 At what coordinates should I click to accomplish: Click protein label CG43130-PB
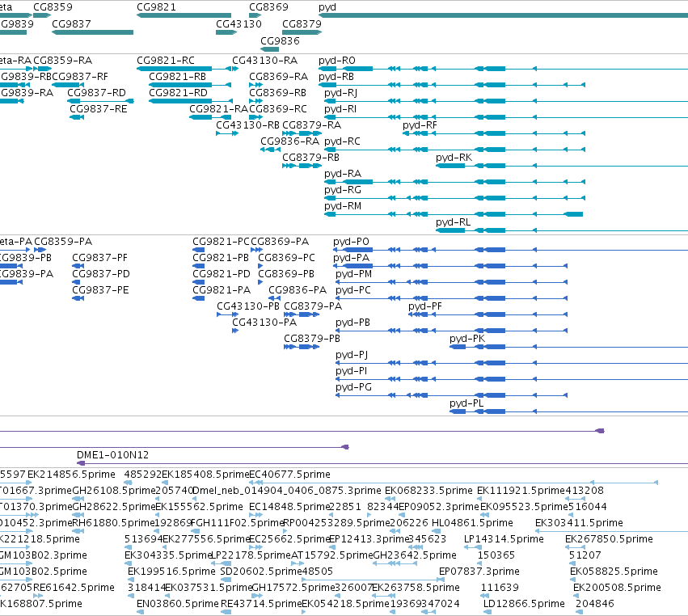[x=248, y=306]
